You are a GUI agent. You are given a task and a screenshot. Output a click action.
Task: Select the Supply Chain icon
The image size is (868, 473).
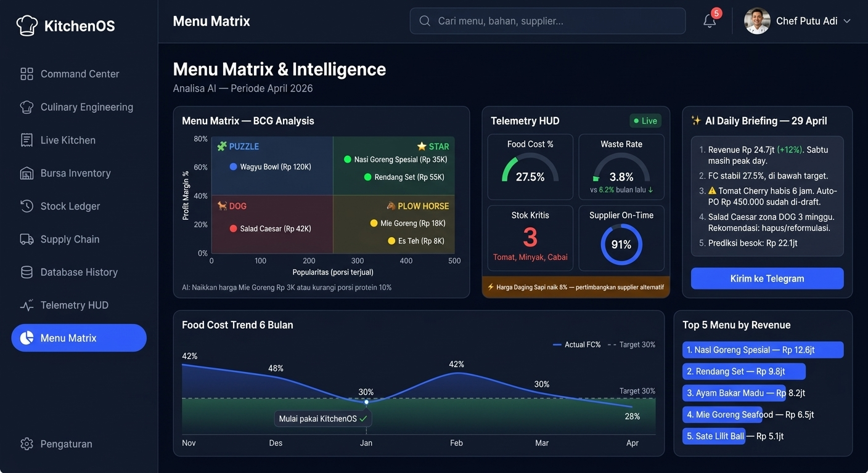[27, 239]
